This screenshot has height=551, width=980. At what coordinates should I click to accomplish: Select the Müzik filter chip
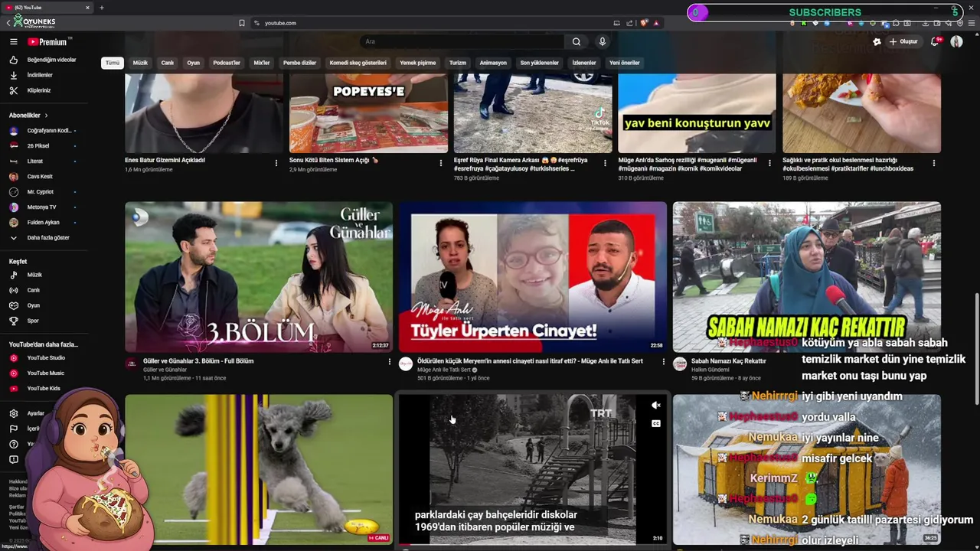[140, 63]
